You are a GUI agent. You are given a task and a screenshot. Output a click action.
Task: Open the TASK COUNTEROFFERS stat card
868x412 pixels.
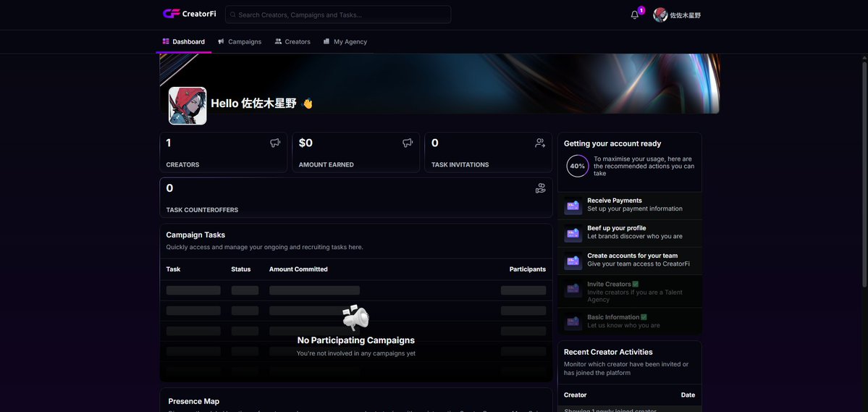point(356,198)
